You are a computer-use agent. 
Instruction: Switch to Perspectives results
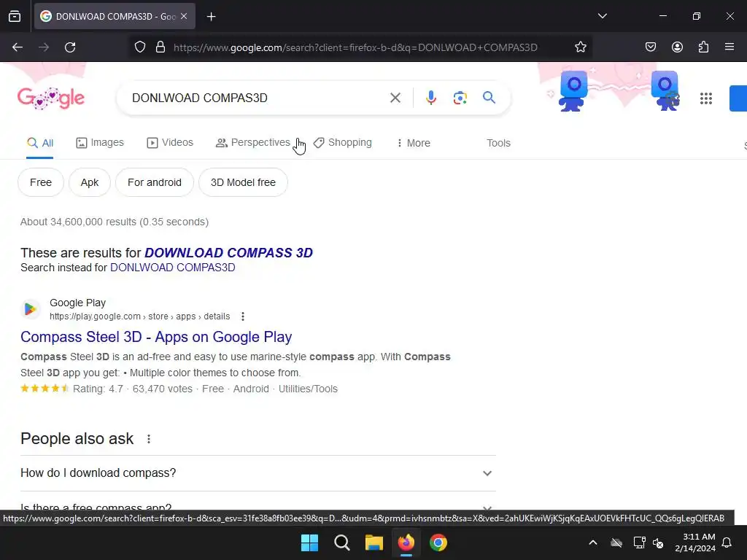(253, 143)
